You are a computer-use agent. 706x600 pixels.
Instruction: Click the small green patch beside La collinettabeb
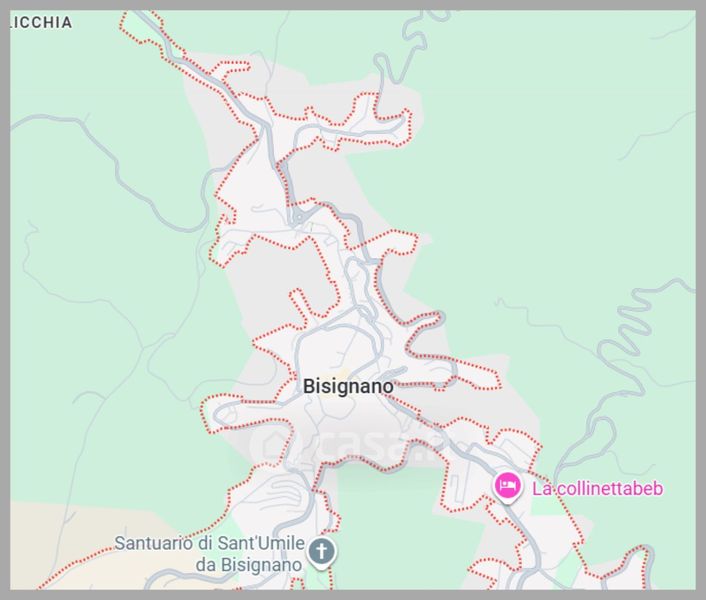[545, 505]
